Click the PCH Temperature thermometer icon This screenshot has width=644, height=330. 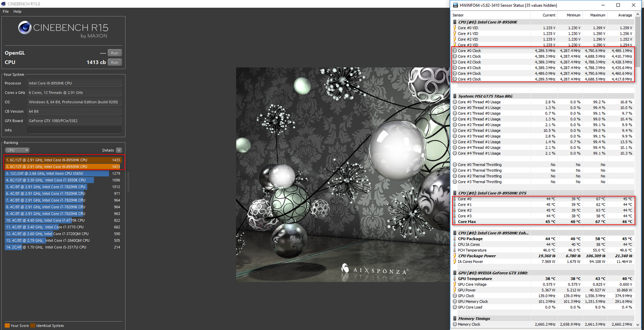click(455, 250)
